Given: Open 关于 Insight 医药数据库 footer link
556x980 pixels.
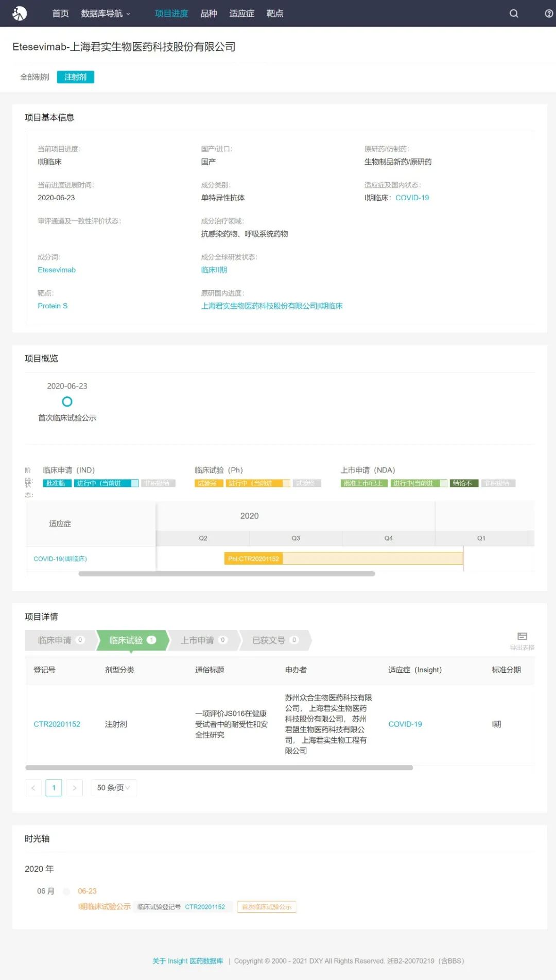Looking at the screenshot, I should pyautogui.click(x=187, y=961).
